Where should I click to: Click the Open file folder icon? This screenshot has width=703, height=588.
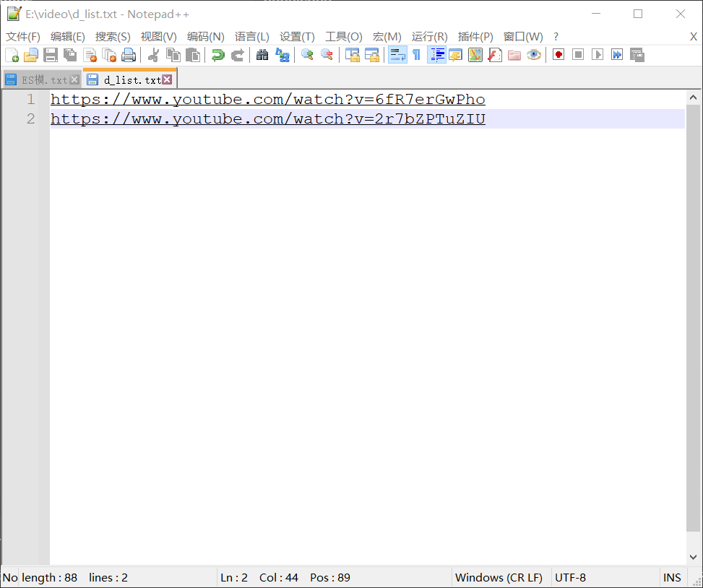click(x=31, y=55)
